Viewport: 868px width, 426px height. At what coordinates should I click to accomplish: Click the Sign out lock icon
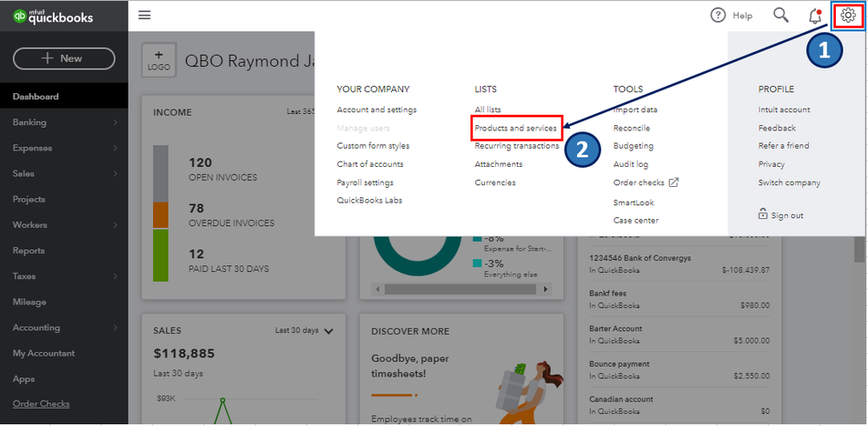(763, 215)
